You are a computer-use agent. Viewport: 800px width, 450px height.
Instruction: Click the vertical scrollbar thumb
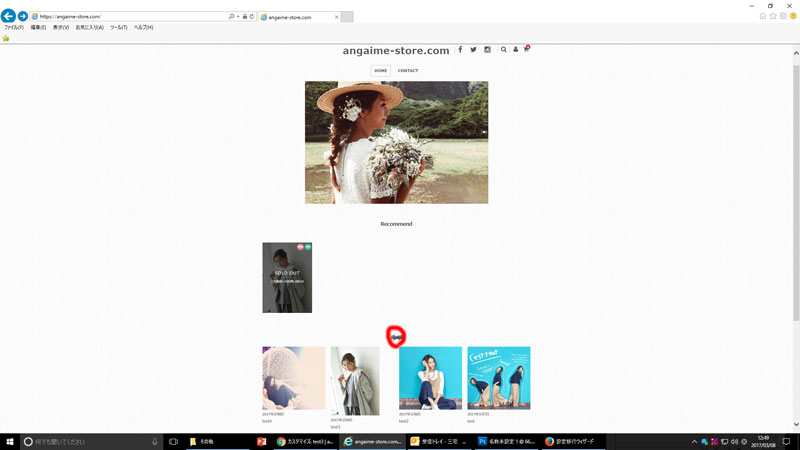point(796,193)
